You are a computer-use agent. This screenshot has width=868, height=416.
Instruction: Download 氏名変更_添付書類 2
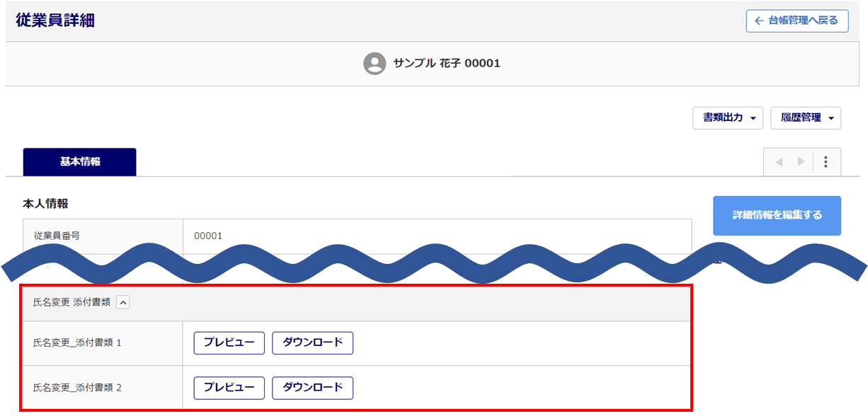pyautogui.click(x=312, y=388)
